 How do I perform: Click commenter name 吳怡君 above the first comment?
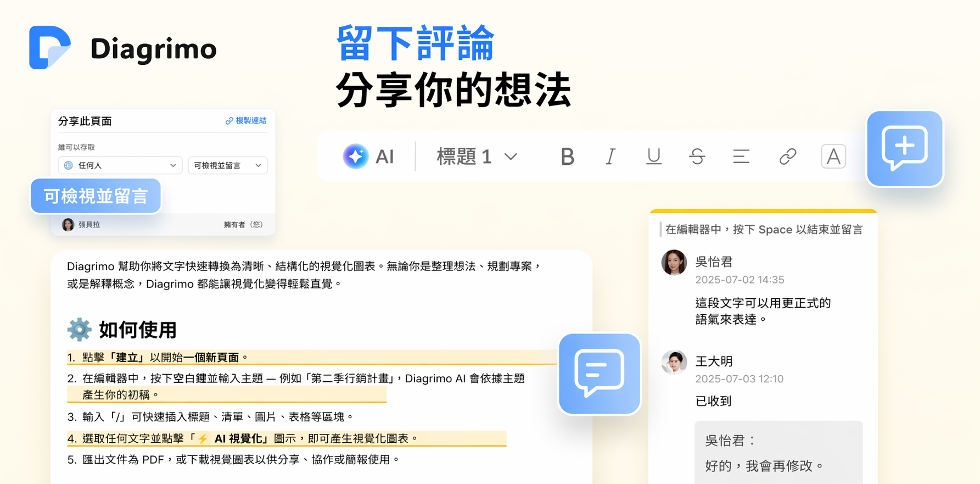point(714,262)
